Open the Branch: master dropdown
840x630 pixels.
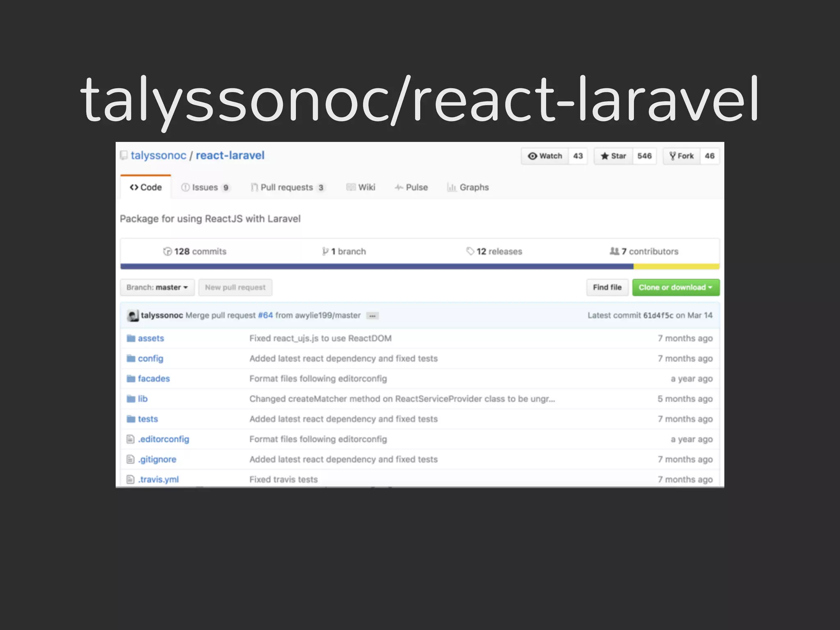(157, 288)
